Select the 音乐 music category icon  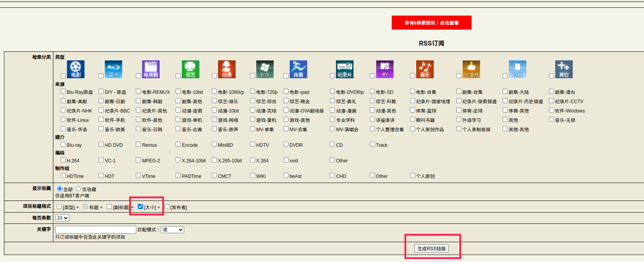click(x=425, y=69)
